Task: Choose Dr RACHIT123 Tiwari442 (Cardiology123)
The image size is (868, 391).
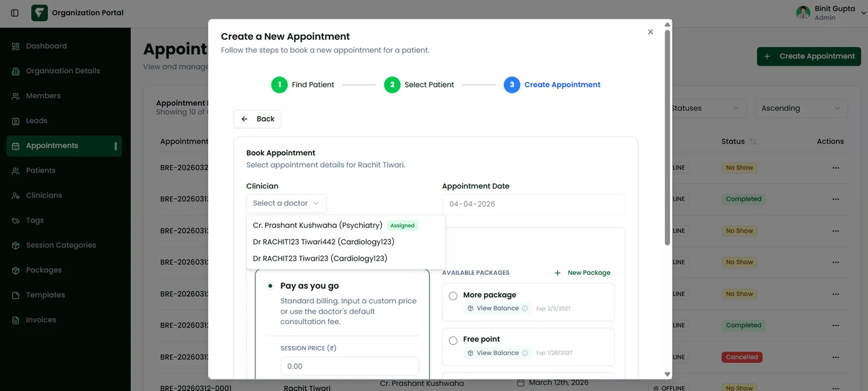Action: [346, 242]
